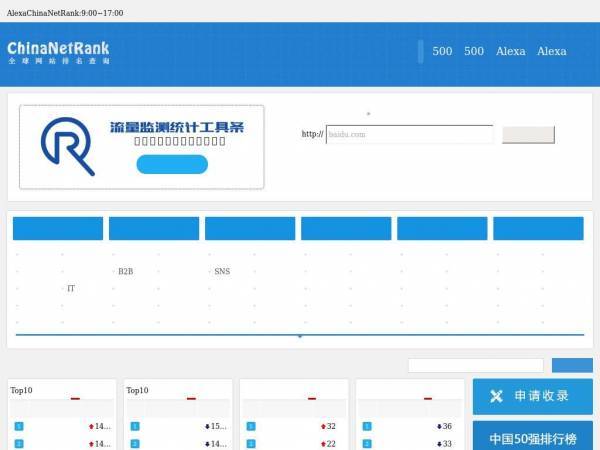Click rank badge 2 in row with value 22

tap(251, 444)
